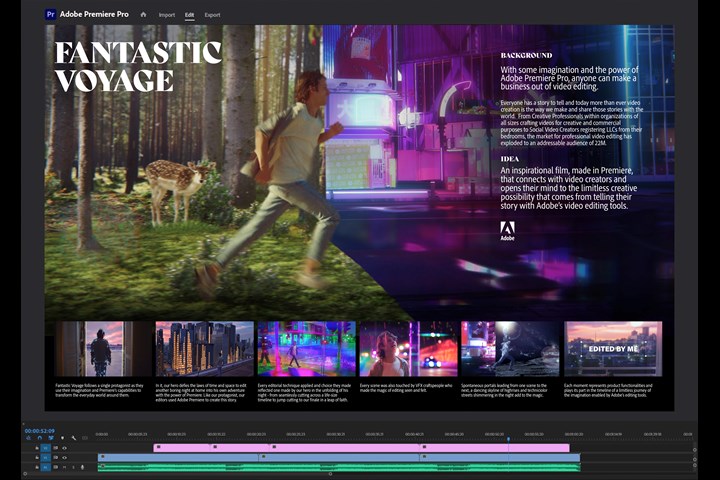Click the man-in-doorway thumbnail in monitor
This screenshot has width=720, height=480.
[104, 349]
